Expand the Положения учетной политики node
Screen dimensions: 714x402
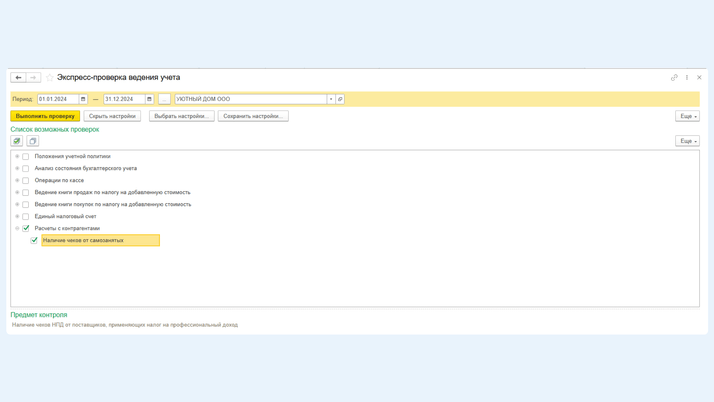coord(17,156)
